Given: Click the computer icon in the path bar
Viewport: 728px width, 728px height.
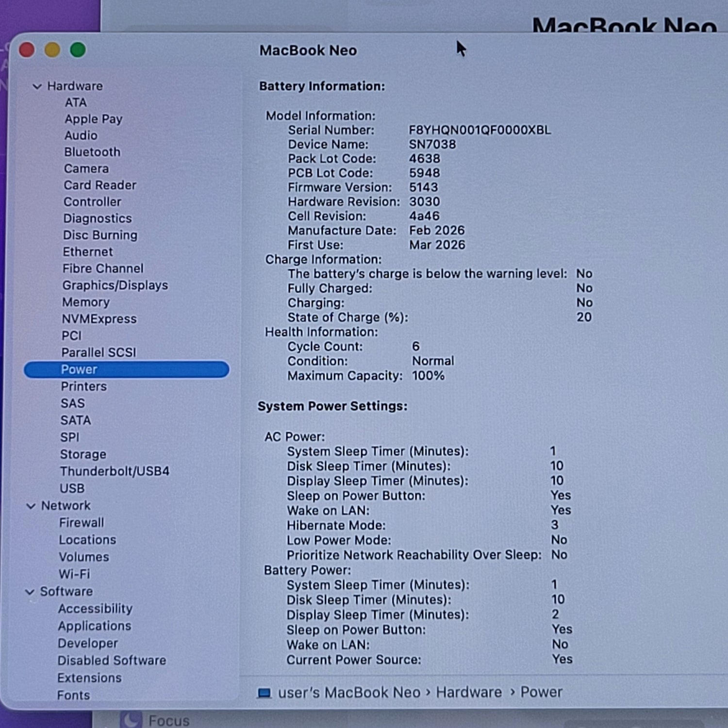Looking at the screenshot, I should coord(264,693).
